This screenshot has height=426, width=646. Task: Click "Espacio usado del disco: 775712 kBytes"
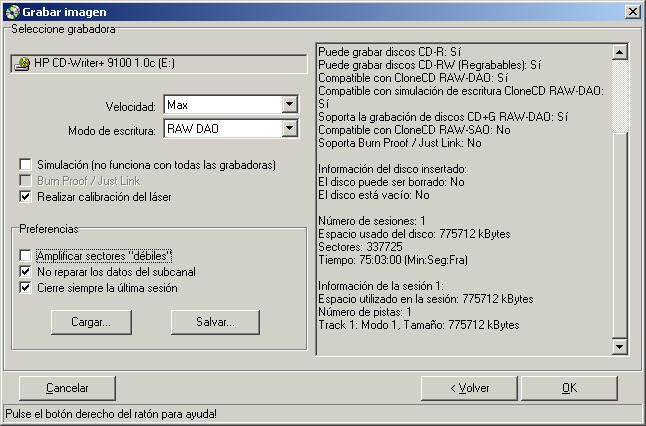[x=414, y=234]
